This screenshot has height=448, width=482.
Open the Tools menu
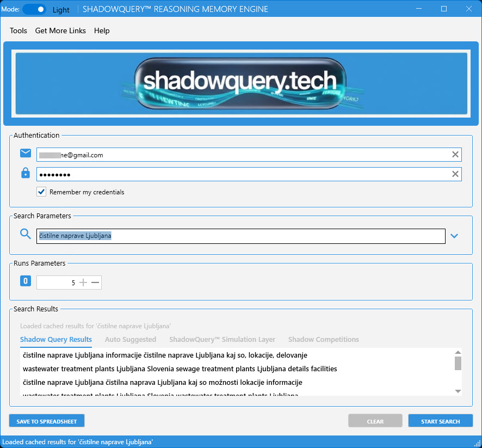click(18, 30)
